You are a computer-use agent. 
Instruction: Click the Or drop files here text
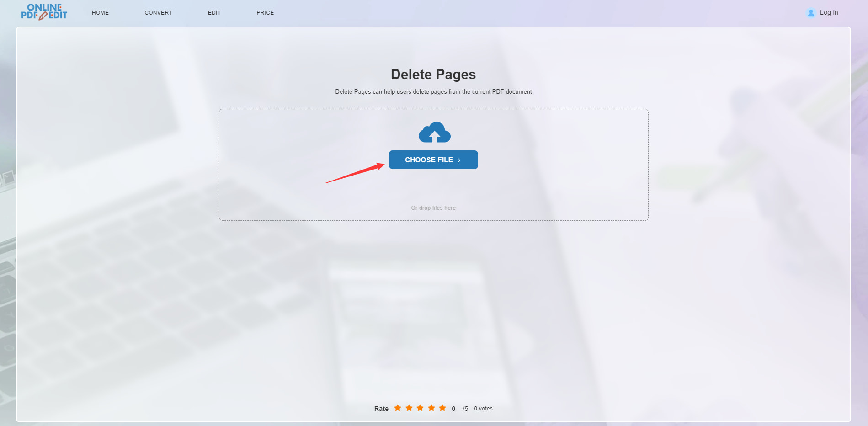[433, 208]
